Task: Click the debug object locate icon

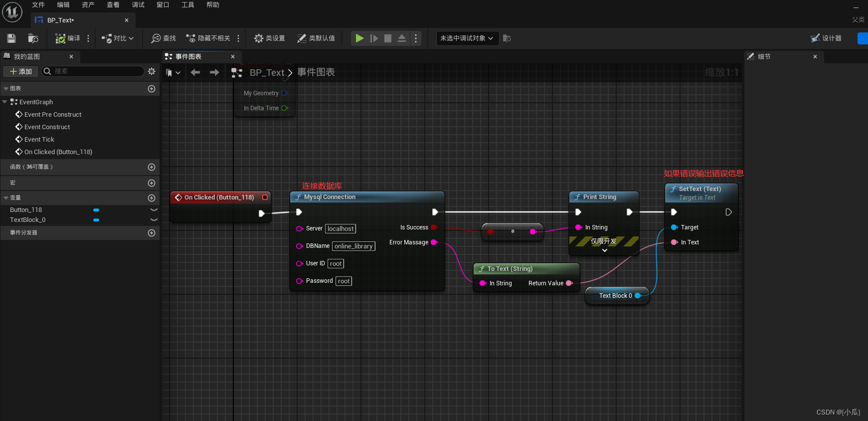Action: 507,38
